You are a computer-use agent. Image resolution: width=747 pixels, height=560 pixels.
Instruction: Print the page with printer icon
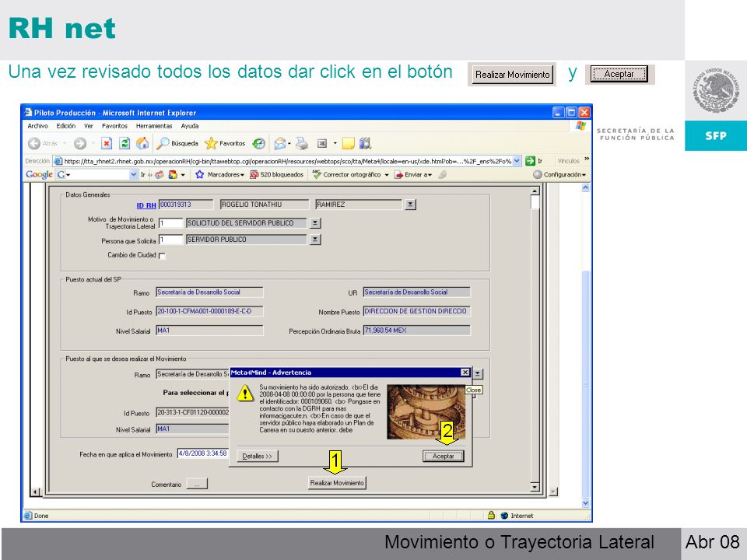302,143
